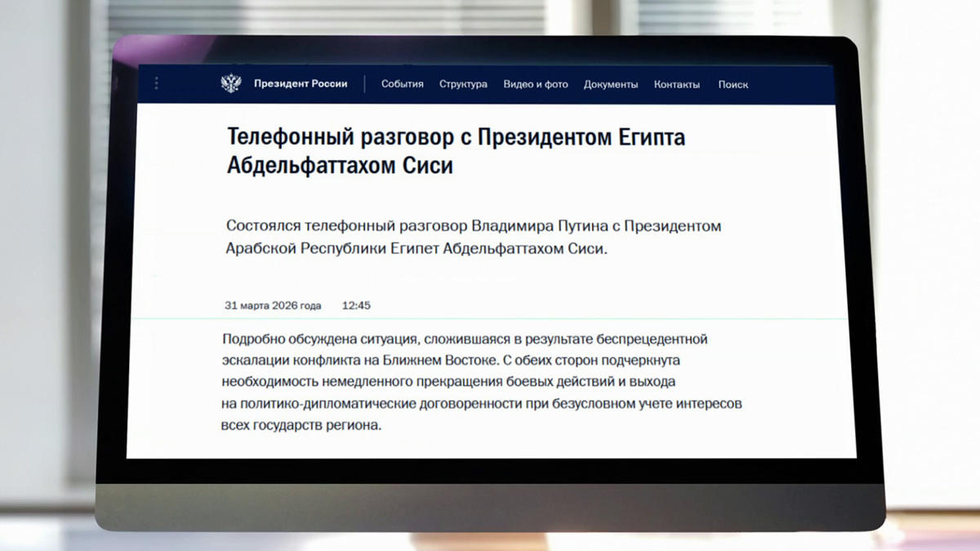Screen dimensions: 980x551
Task: Select the lead paragraph about Putin's call
Action: point(474,237)
